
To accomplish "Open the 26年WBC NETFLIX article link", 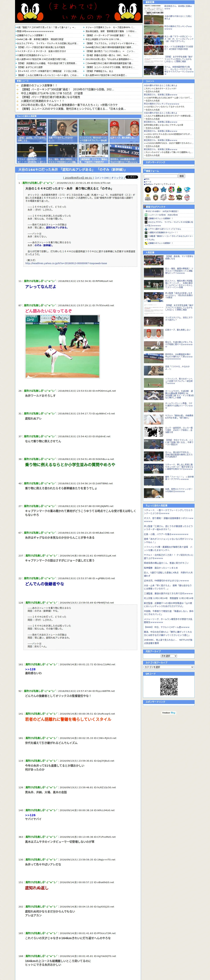I will 168,641.
